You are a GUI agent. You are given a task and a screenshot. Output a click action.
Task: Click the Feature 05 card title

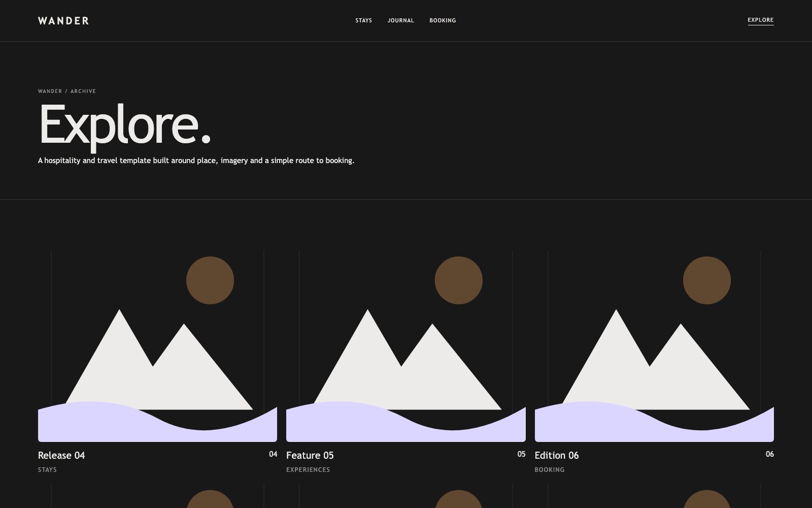pyautogui.click(x=310, y=455)
